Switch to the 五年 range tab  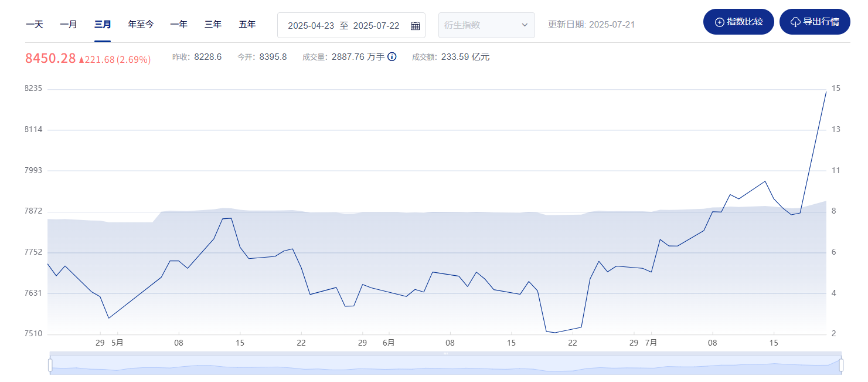click(247, 25)
